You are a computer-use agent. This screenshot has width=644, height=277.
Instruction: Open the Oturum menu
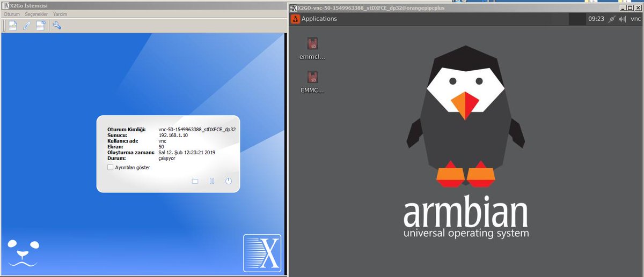point(12,14)
